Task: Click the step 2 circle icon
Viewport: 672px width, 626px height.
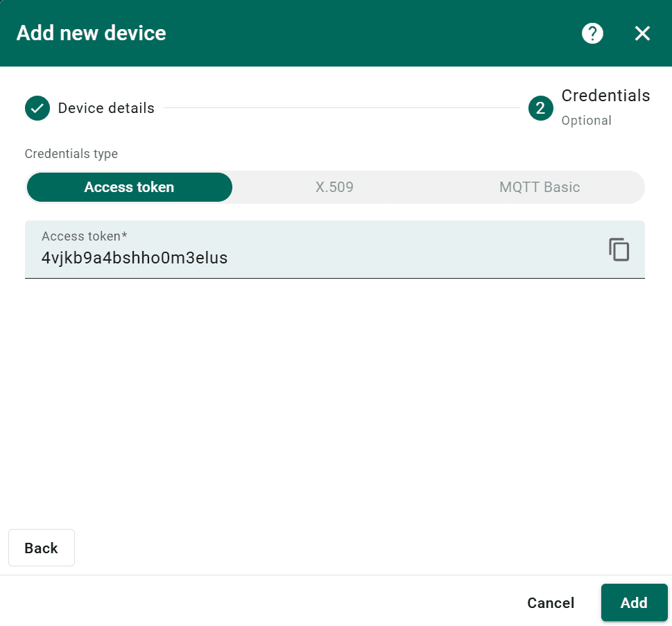Action: (x=540, y=108)
